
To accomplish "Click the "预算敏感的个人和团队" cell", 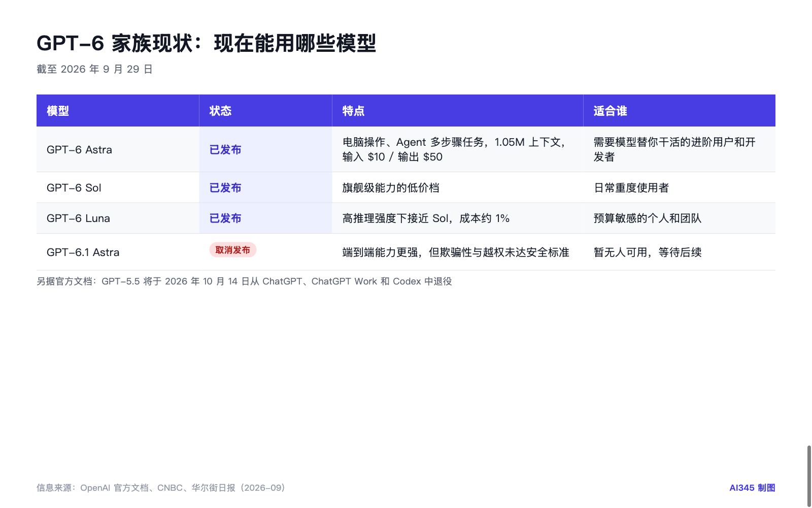I will [680, 218].
